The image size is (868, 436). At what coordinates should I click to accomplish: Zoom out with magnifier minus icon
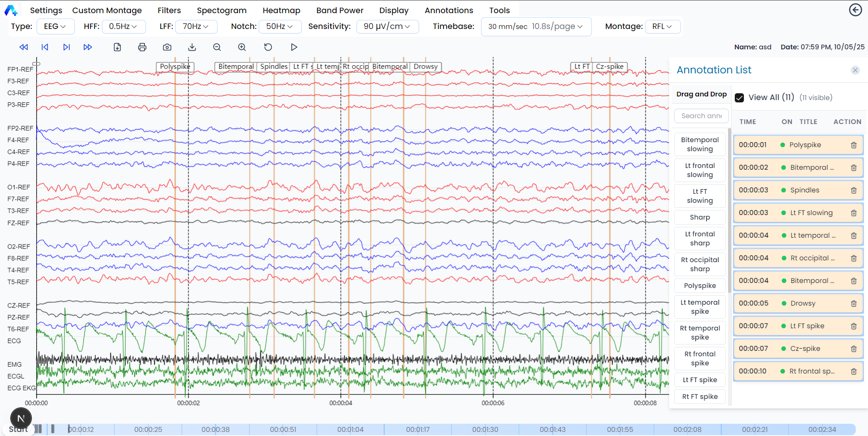click(x=217, y=47)
